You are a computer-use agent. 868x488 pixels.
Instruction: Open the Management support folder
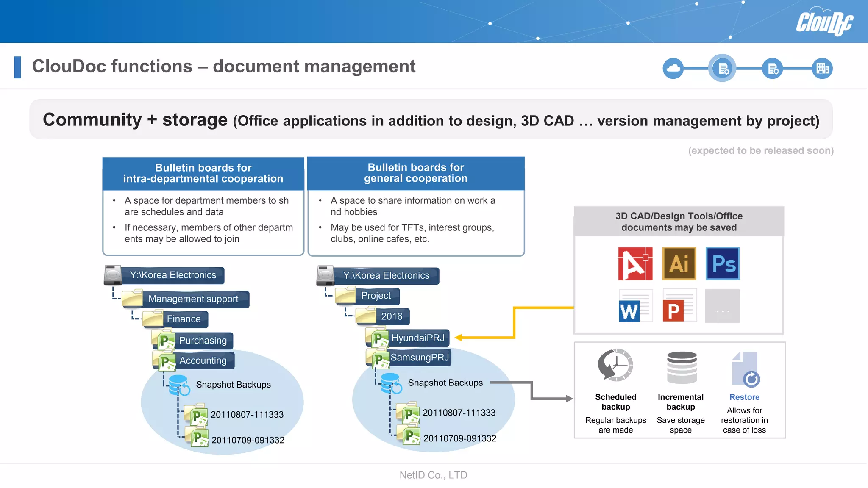click(x=193, y=299)
